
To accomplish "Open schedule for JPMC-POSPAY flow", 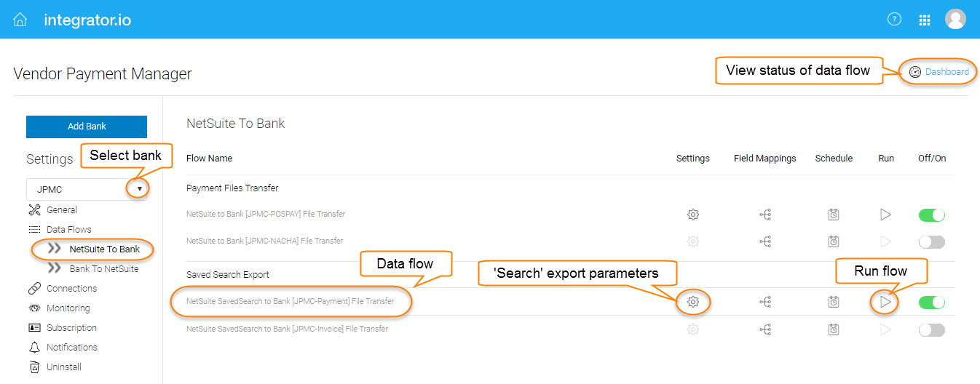I will tap(834, 215).
